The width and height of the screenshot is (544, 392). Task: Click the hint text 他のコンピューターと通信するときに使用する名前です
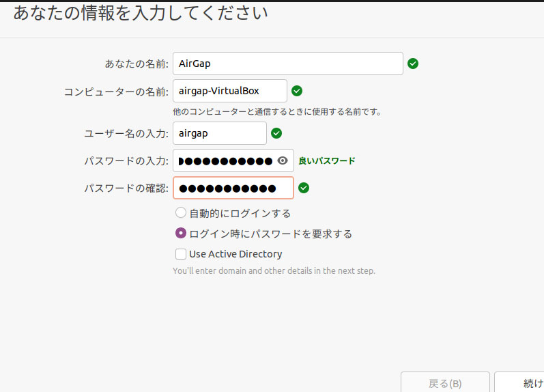coord(277,112)
